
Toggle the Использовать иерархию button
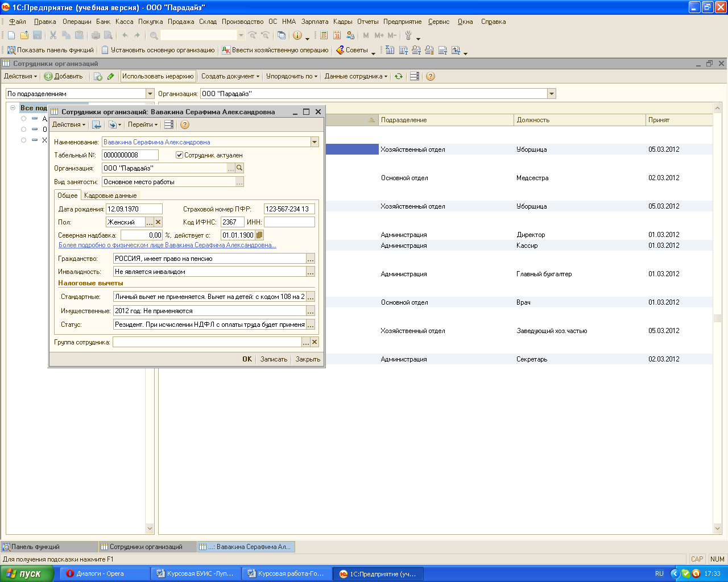click(x=158, y=76)
